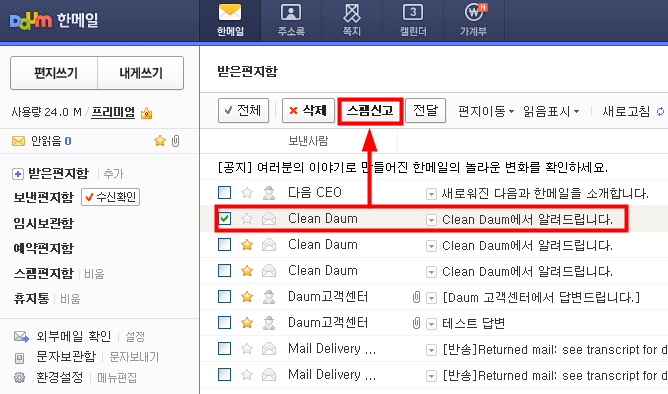The height and width of the screenshot is (394, 668).
Task: Open 환경설정 settings link
Action: tap(60, 377)
